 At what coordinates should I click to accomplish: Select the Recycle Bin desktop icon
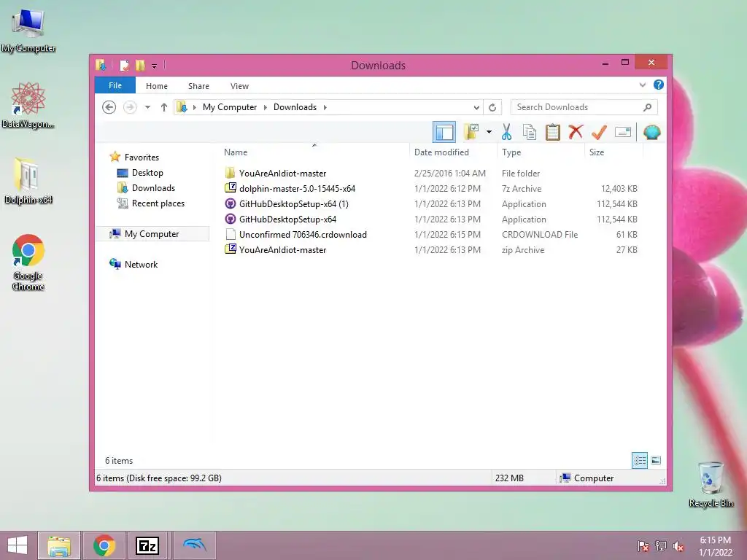(x=711, y=484)
